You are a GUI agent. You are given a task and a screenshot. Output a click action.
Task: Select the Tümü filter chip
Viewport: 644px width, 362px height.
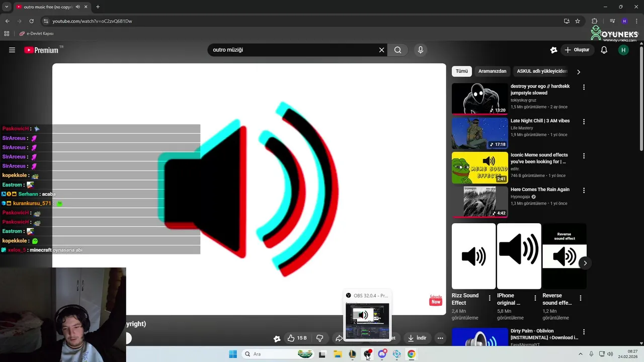[x=462, y=71]
